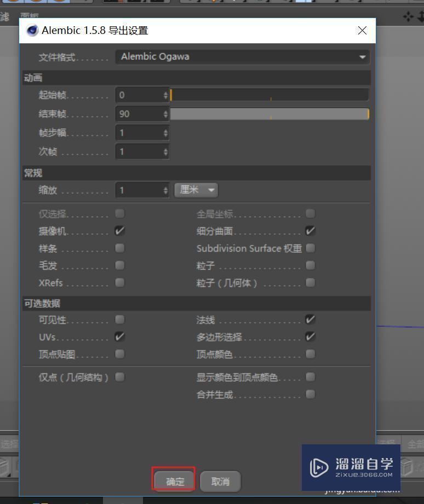Click the 帧步幅 input field
Viewport: 424px width, 504px height.
pyautogui.click(x=139, y=133)
